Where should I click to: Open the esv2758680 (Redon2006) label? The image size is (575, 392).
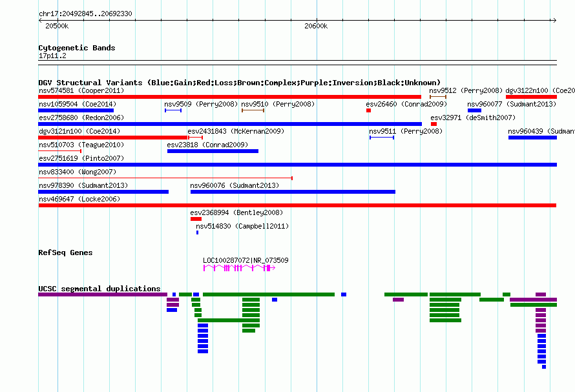(x=81, y=118)
